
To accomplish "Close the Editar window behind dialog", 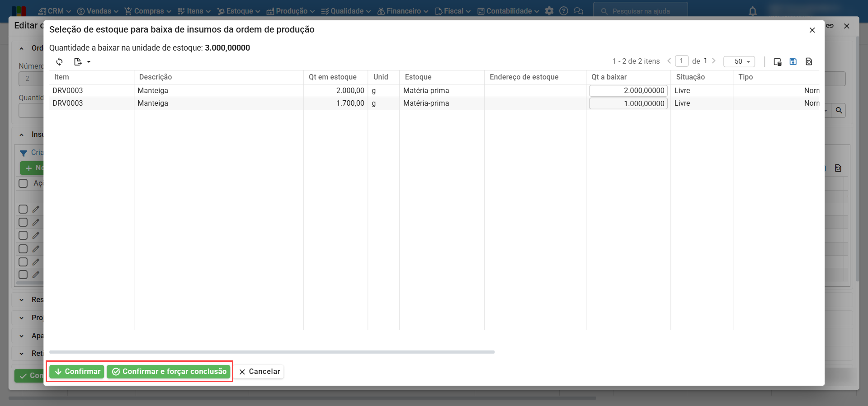I will 847,26.
